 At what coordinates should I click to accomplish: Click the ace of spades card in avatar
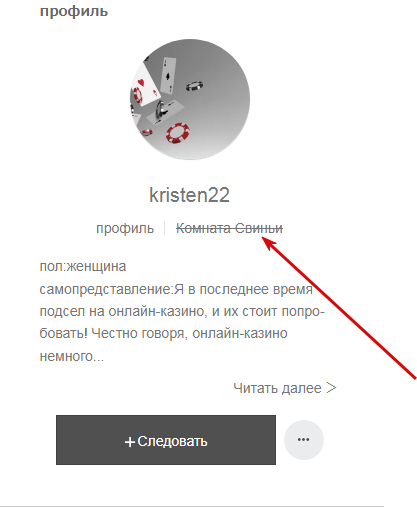pos(168,75)
